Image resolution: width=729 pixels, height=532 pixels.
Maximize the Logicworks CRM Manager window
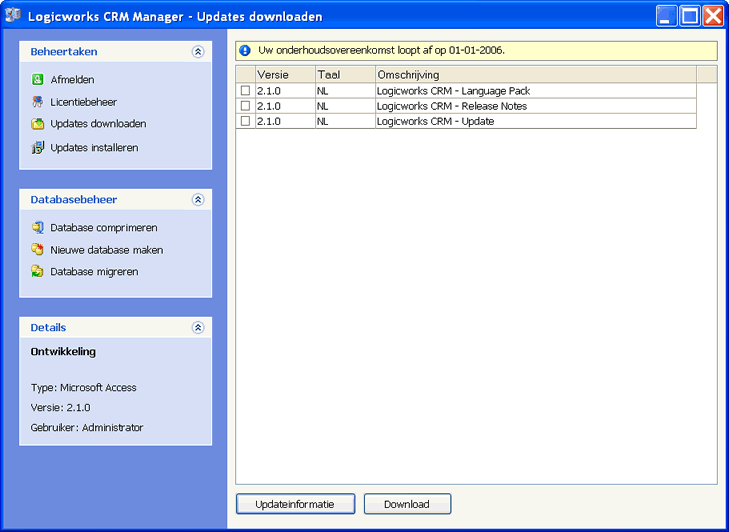[690, 16]
